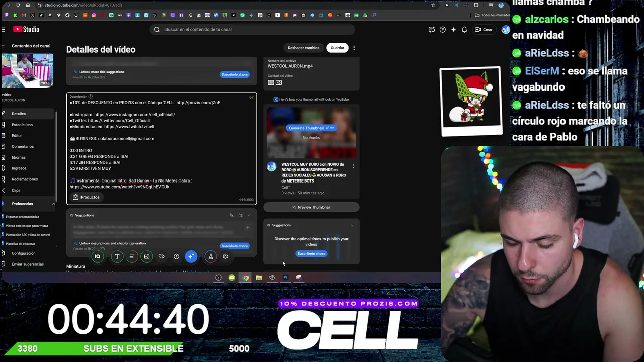Click the vidIQ tags icon
This screenshot has width=644, height=362.
point(162,256)
